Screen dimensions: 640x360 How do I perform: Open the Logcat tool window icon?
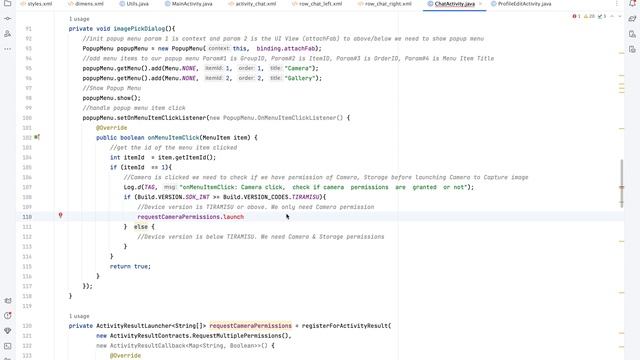(x=7, y=300)
